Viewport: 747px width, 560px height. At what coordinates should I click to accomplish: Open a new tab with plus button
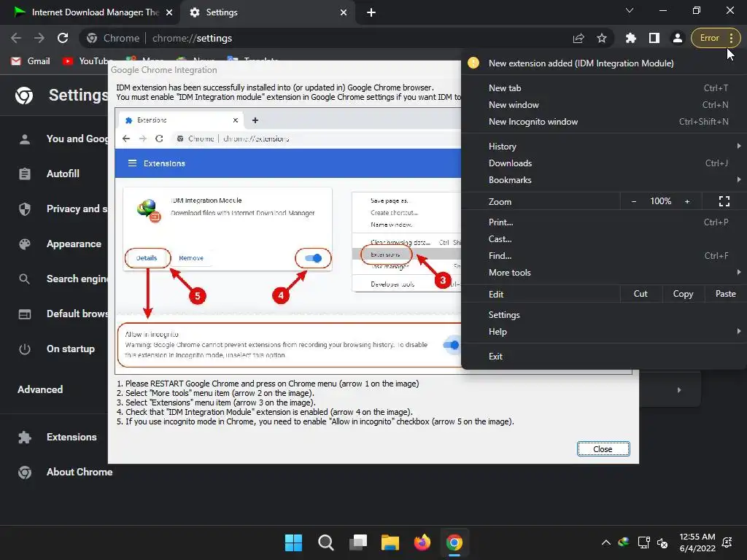(371, 12)
